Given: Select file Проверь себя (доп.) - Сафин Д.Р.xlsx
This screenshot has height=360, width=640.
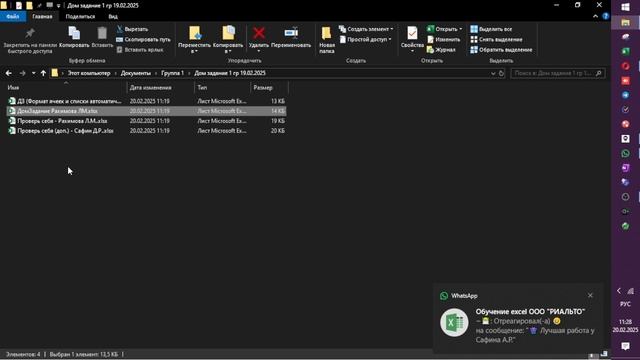Looking at the screenshot, I should (146, 131).
